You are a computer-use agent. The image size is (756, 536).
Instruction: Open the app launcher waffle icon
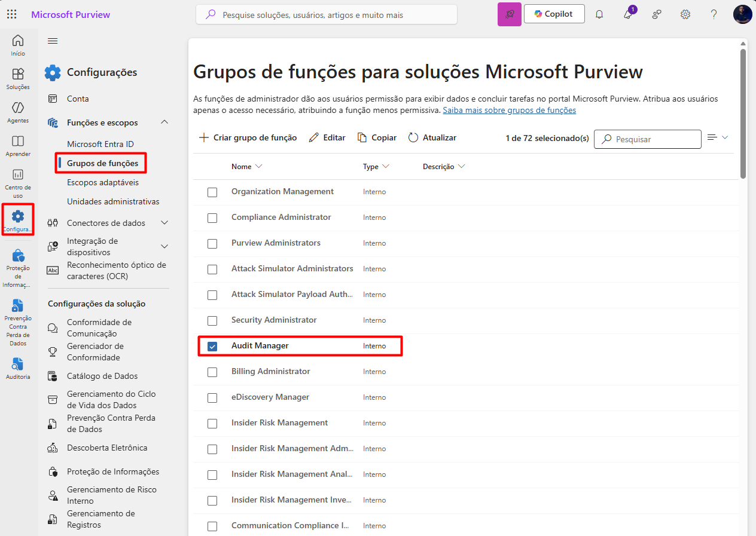click(11, 14)
